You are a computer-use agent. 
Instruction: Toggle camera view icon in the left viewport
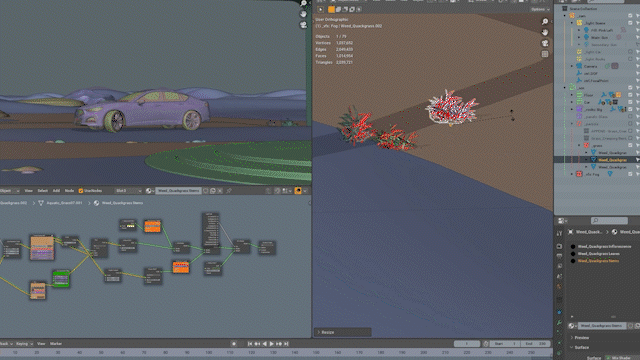coord(303,25)
